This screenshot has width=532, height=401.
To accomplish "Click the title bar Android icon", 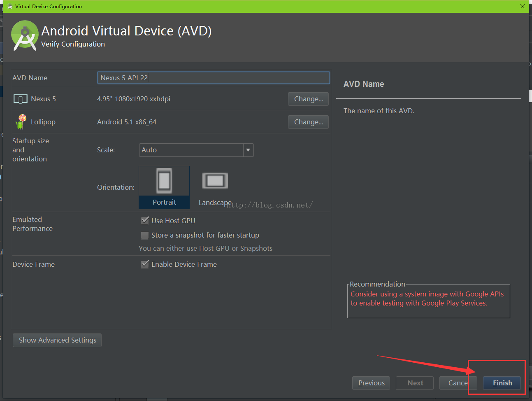I will point(10,7).
